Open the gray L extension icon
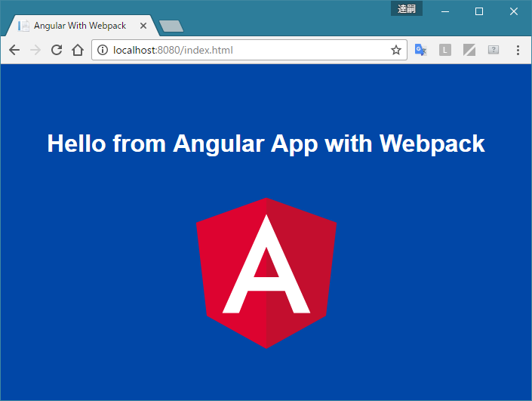532x401 pixels. click(x=444, y=50)
